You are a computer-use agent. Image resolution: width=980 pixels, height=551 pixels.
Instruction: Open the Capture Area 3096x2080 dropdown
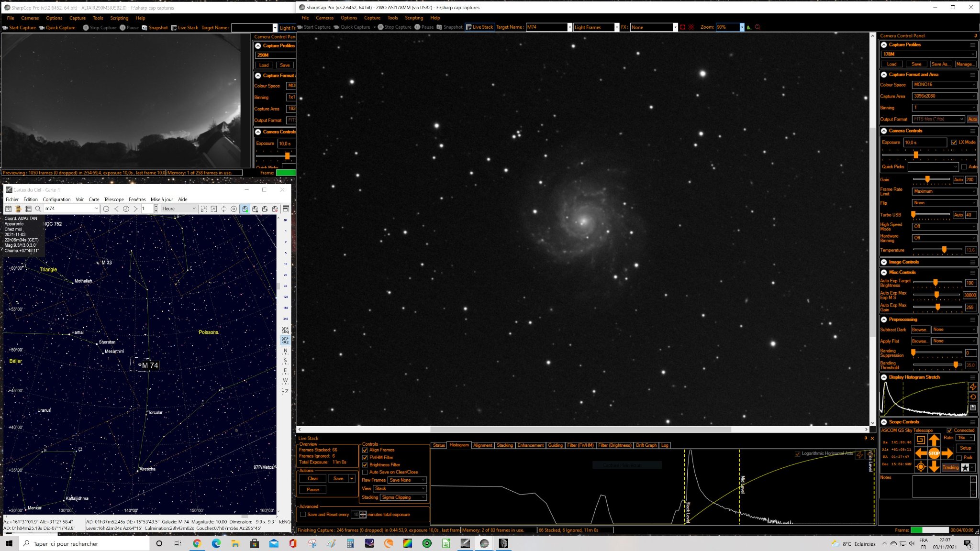944,96
